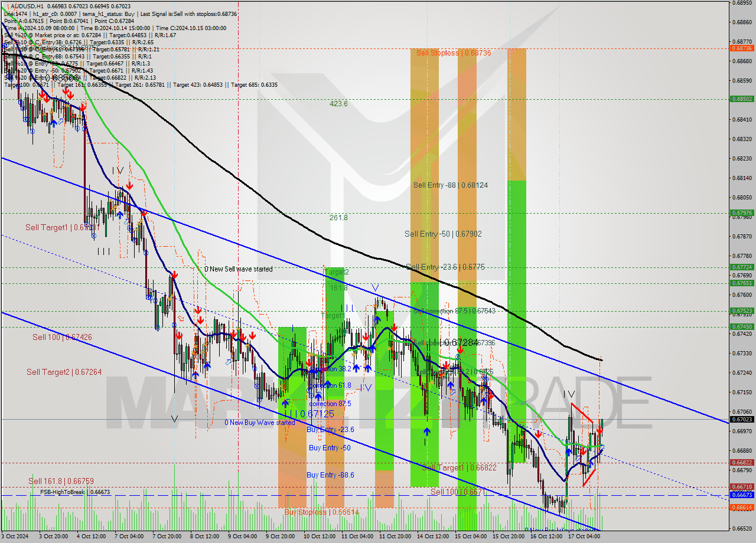
Task: Click the '4 Oct 12:00' time label
Action: (91, 537)
